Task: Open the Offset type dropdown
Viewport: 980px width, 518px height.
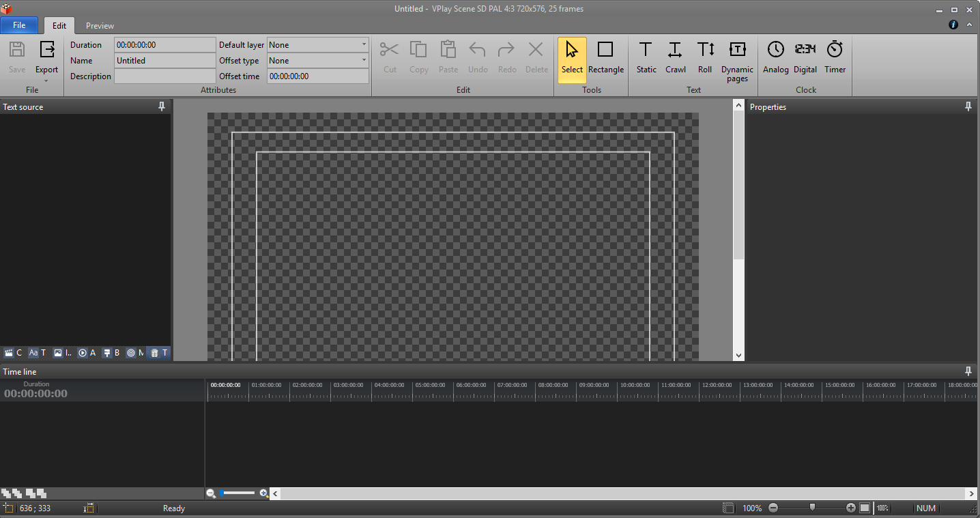Action: click(318, 61)
